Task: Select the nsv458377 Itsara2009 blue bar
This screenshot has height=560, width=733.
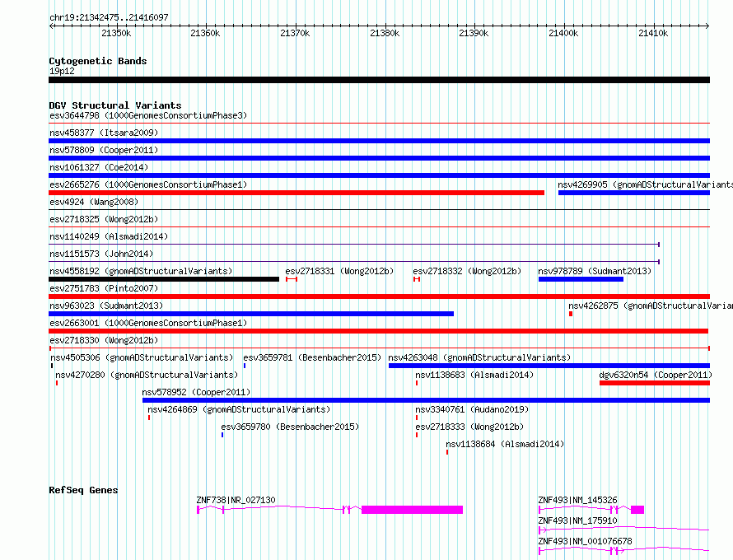Action: pyautogui.click(x=379, y=141)
